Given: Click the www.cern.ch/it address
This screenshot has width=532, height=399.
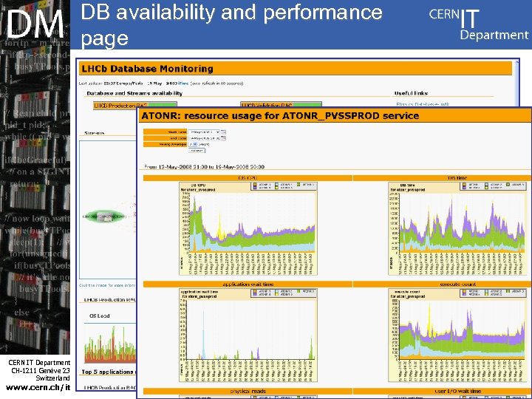Looking at the screenshot, I should click(38, 387).
